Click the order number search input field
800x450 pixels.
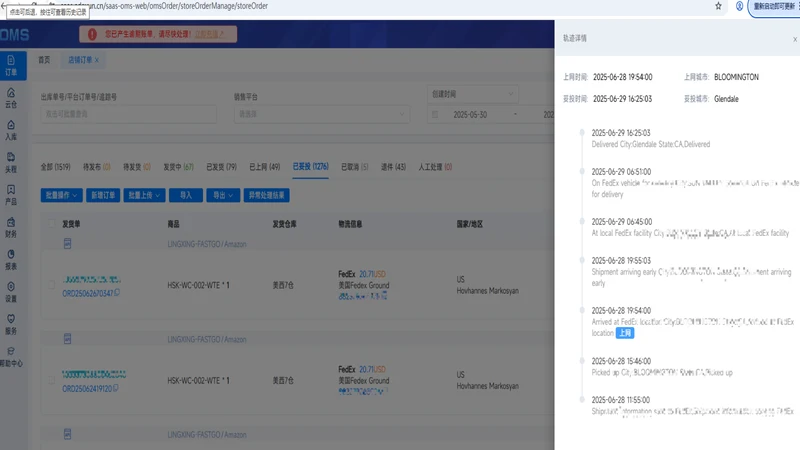tap(129, 114)
